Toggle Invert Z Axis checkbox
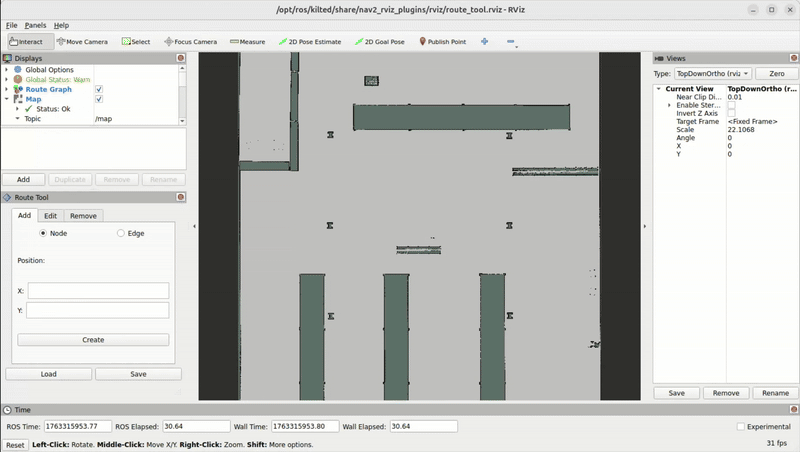This screenshot has height=452, width=800. [x=731, y=113]
